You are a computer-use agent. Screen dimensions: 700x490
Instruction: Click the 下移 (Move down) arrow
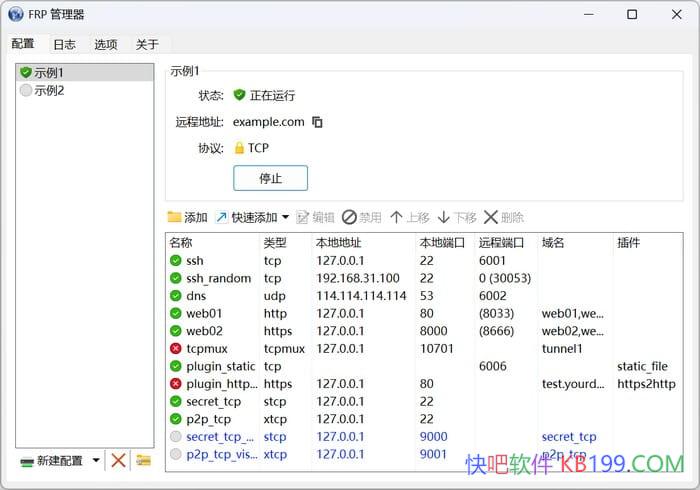point(444,217)
